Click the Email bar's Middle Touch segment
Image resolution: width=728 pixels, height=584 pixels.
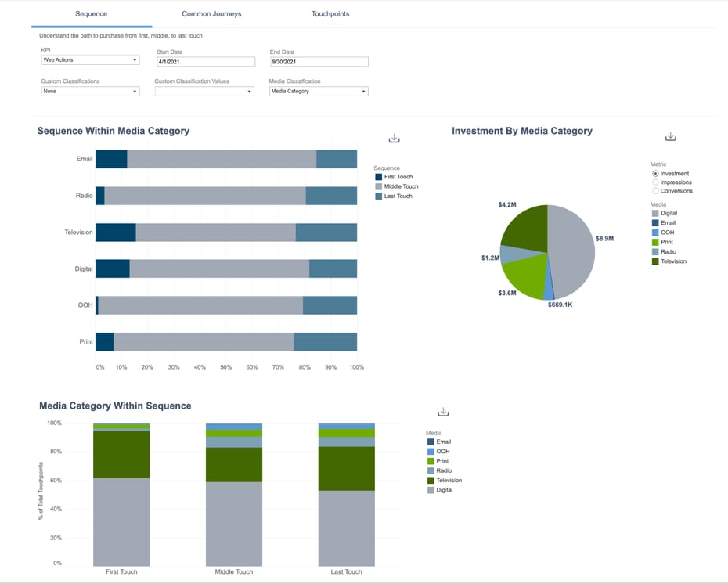[x=222, y=159]
